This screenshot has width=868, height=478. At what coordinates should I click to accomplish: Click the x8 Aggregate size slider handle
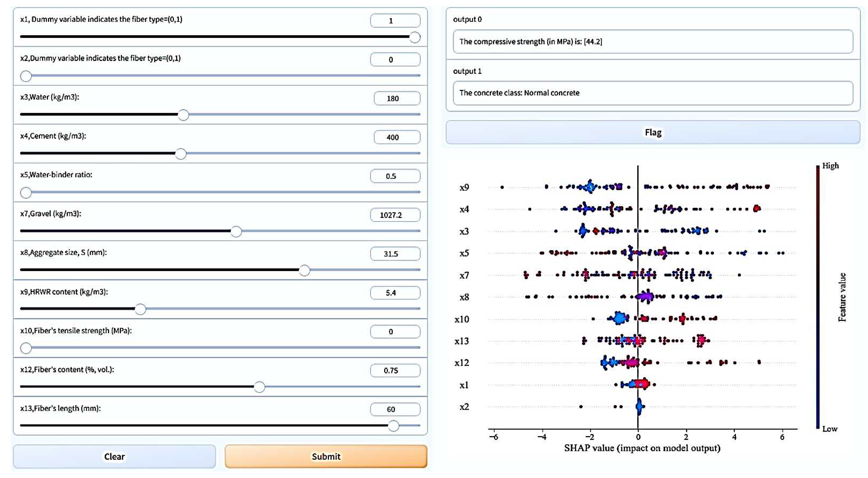305,271
